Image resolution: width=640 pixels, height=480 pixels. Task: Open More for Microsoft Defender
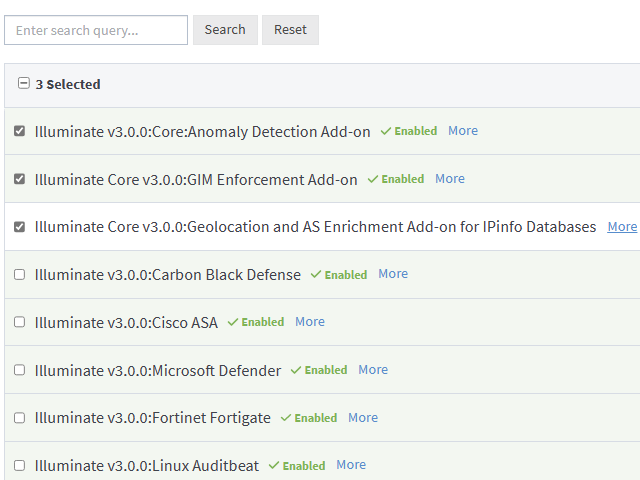pos(373,370)
